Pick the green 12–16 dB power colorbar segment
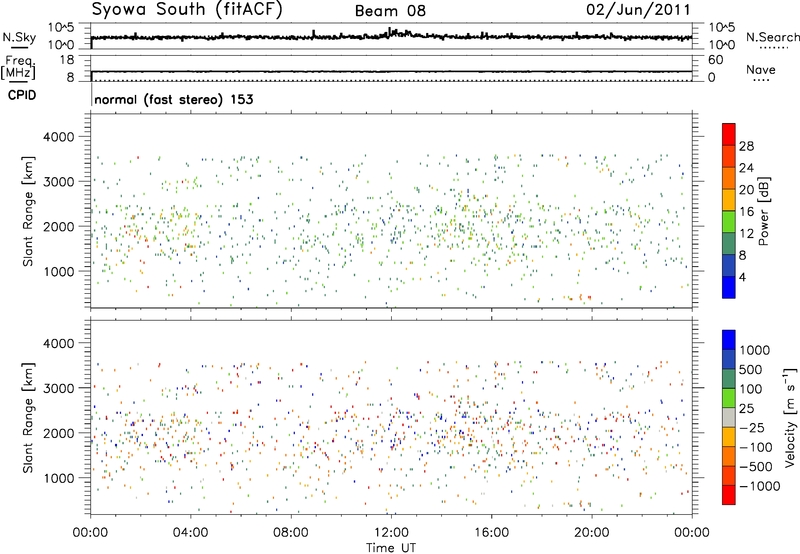 [729, 222]
